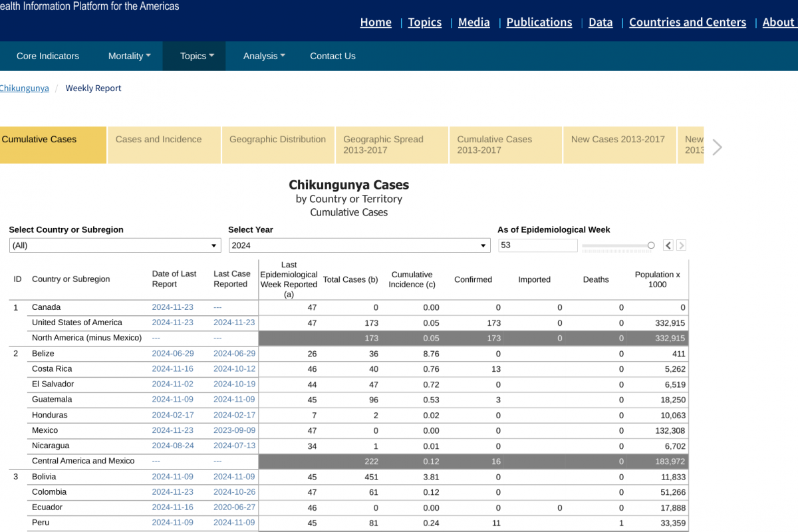Step forward one epidemiological week

point(681,245)
